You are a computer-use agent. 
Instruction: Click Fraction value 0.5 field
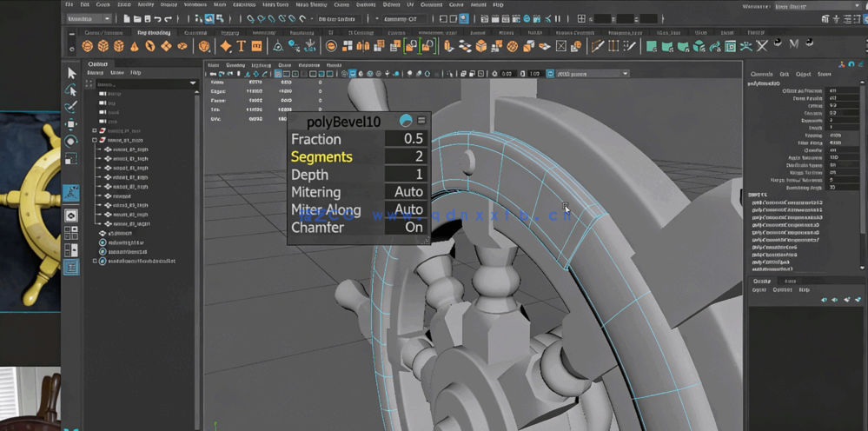(406, 139)
